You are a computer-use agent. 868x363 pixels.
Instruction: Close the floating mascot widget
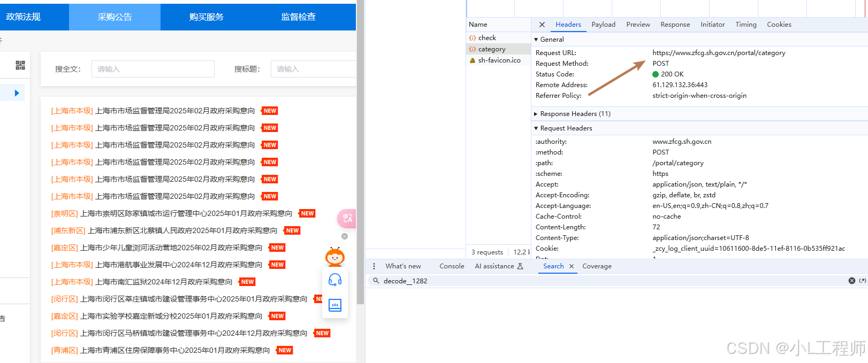coord(345,236)
